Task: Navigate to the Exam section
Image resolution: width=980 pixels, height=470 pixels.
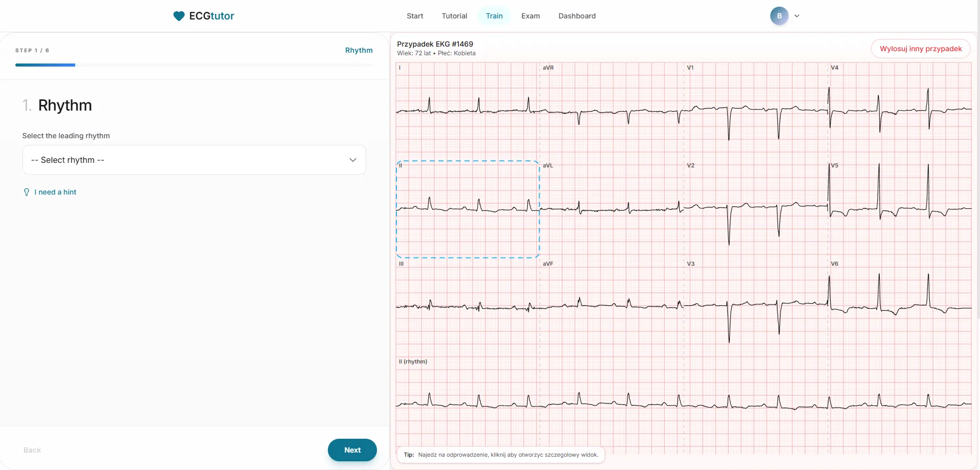Action: pos(530,16)
